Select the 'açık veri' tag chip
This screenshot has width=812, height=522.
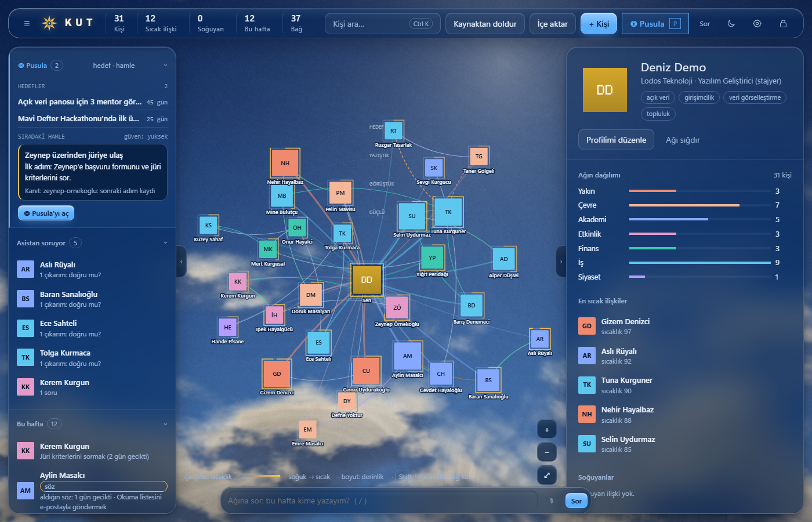pyautogui.click(x=658, y=97)
